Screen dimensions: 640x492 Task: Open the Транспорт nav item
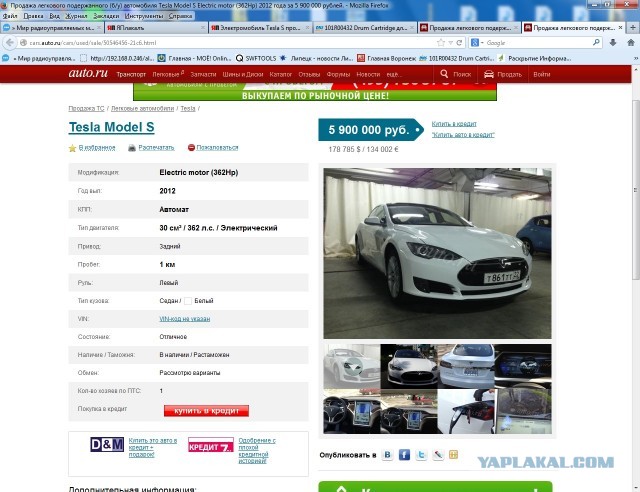pyautogui.click(x=131, y=74)
